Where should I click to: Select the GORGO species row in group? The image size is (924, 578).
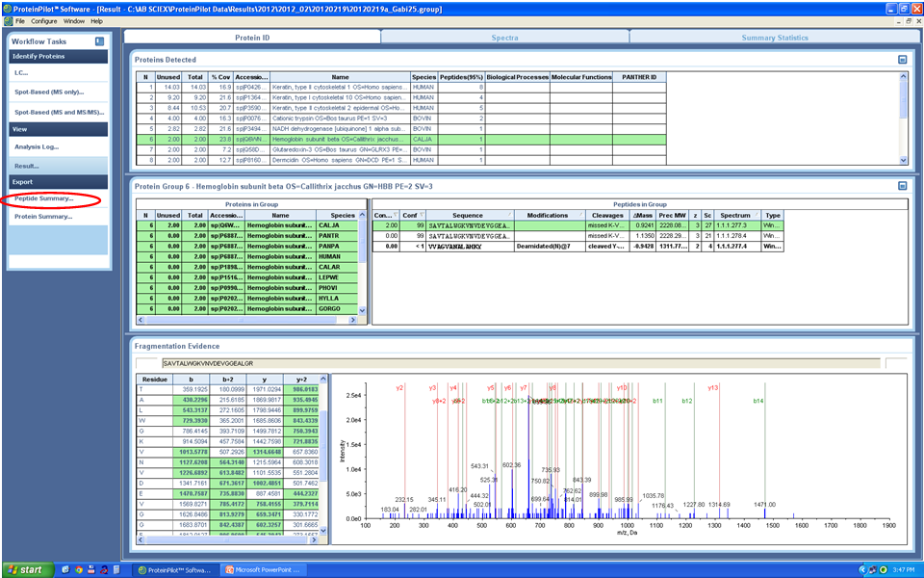coord(247,309)
